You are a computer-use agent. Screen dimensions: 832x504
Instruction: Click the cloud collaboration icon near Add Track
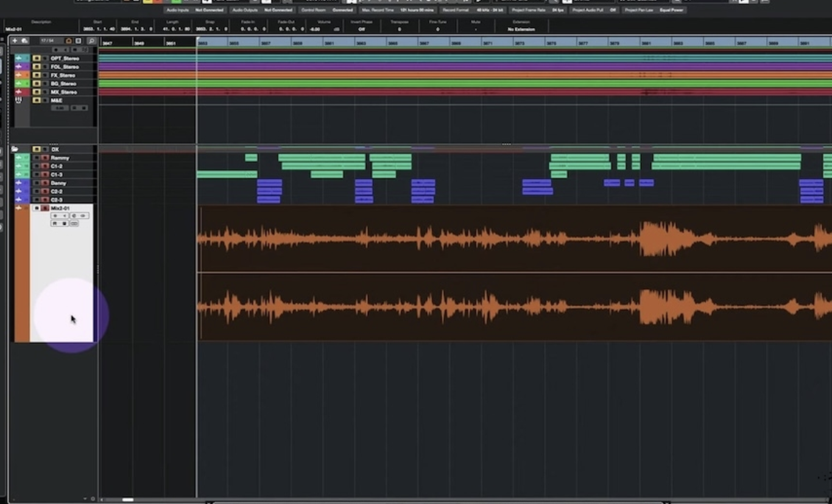pos(24,40)
